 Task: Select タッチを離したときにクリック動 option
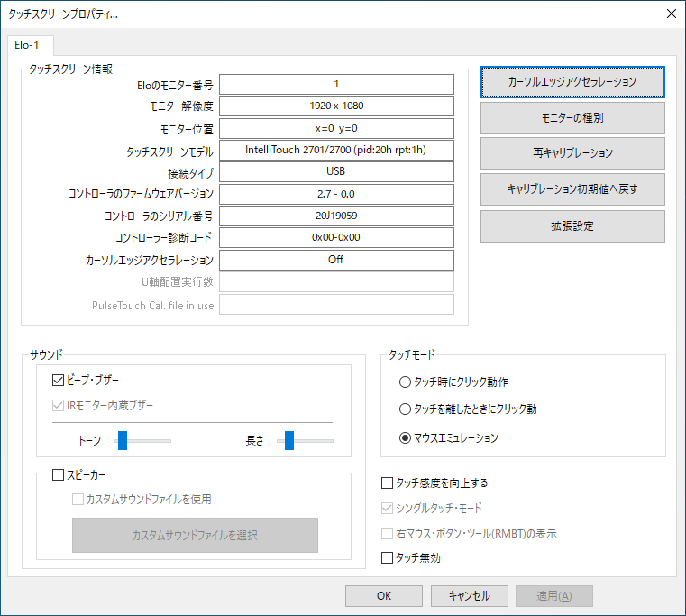pos(407,409)
